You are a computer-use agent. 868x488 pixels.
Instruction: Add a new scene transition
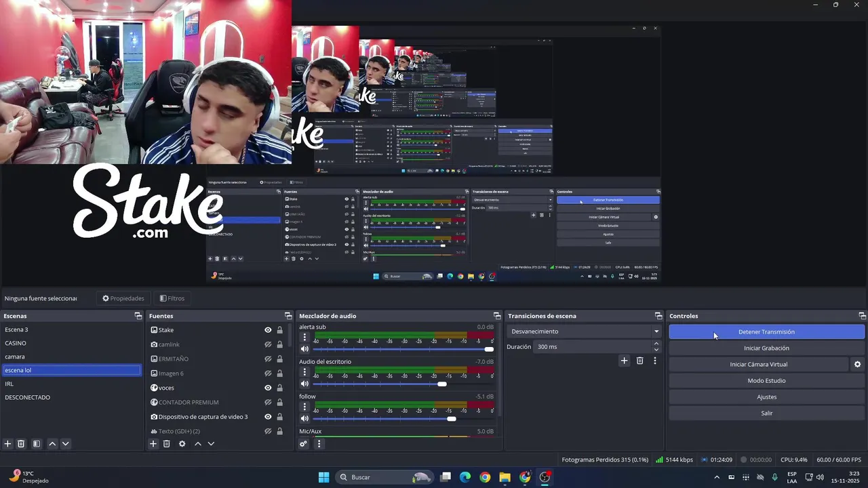pos(625,361)
